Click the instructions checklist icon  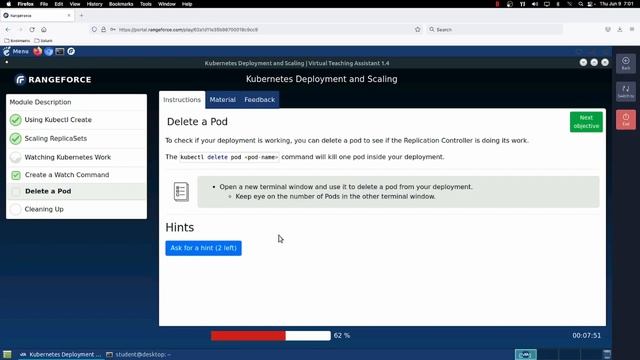coord(181,191)
